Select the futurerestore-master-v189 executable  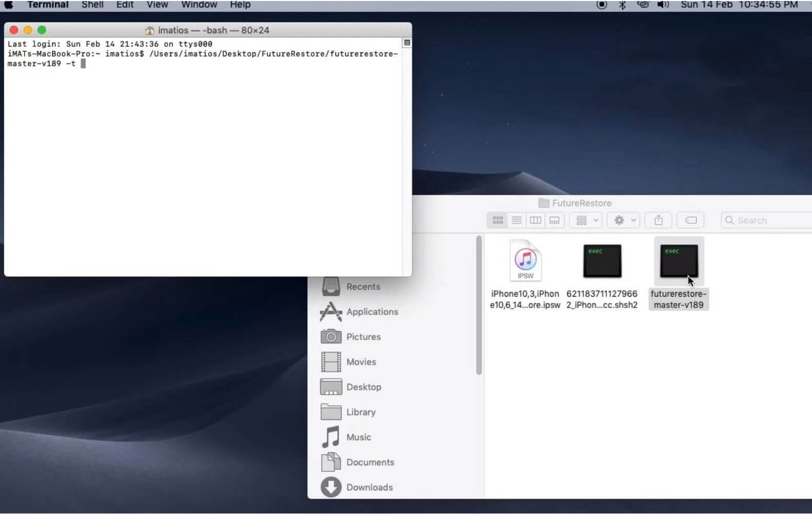679,261
